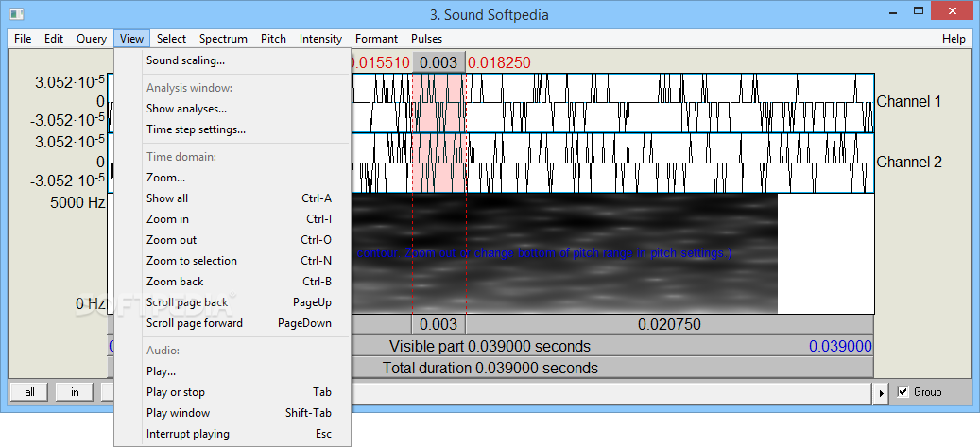Choose Play window menu entry
The height and width of the screenshot is (447, 980).
tap(232, 413)
